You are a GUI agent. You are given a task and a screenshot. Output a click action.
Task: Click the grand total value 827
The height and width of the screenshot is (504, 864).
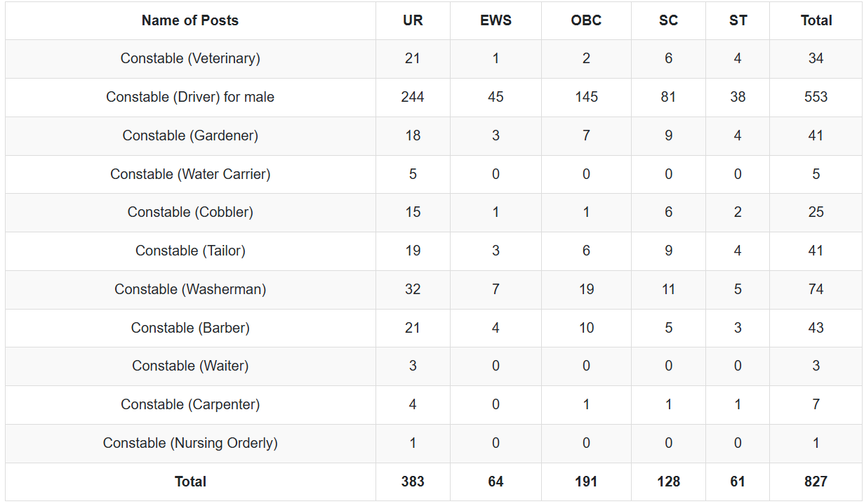816,482
